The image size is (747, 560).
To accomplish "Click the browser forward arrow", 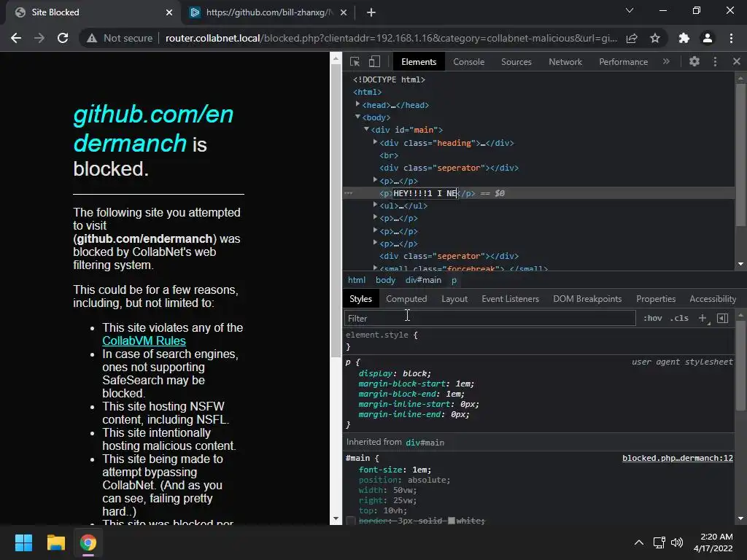I will pyautogui.click(x=39, y=38).
